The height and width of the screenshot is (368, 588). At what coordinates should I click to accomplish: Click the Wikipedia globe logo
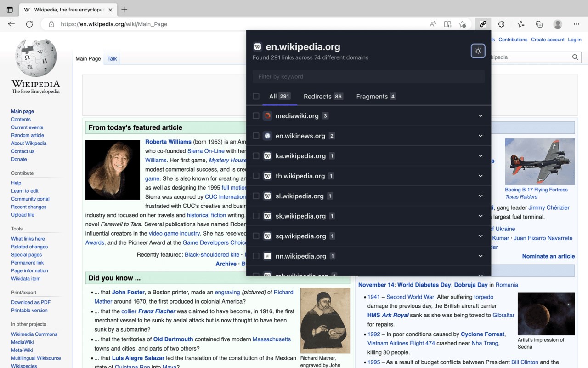coord(36,58)
